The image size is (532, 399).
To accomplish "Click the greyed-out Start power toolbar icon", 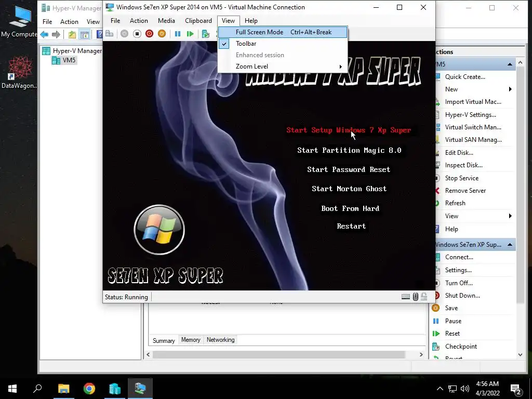I will (125, 34).
